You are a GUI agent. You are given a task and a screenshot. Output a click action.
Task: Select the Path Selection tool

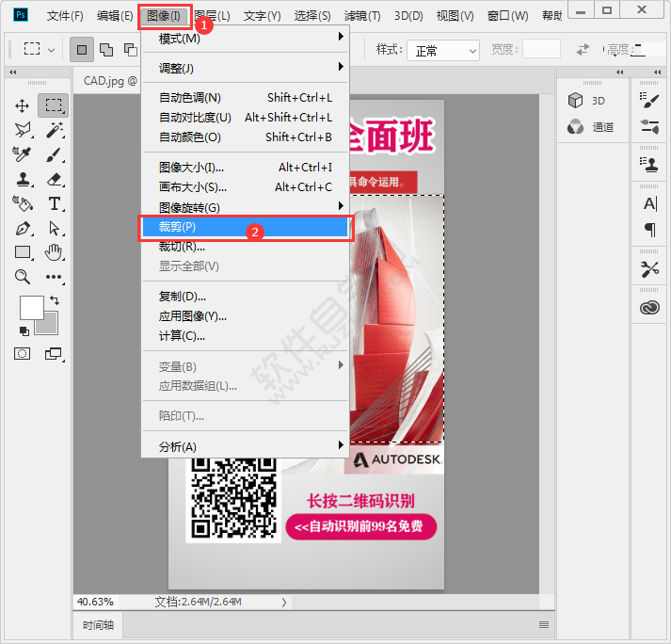[x=55, y=228]
